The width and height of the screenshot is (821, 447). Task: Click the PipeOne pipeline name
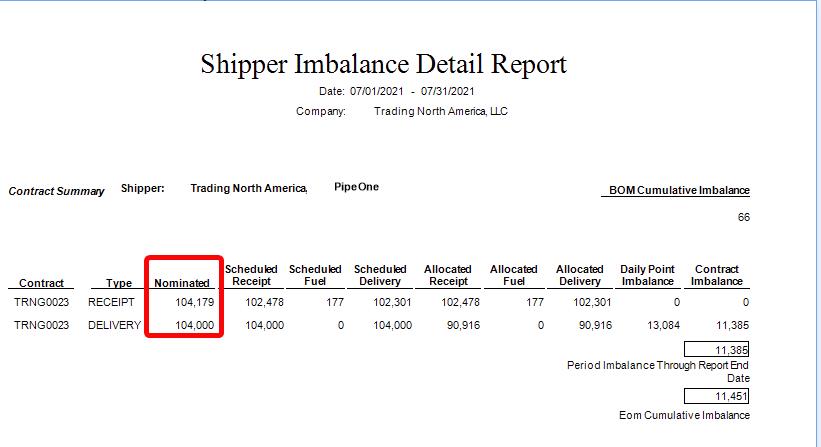[356, 187]
